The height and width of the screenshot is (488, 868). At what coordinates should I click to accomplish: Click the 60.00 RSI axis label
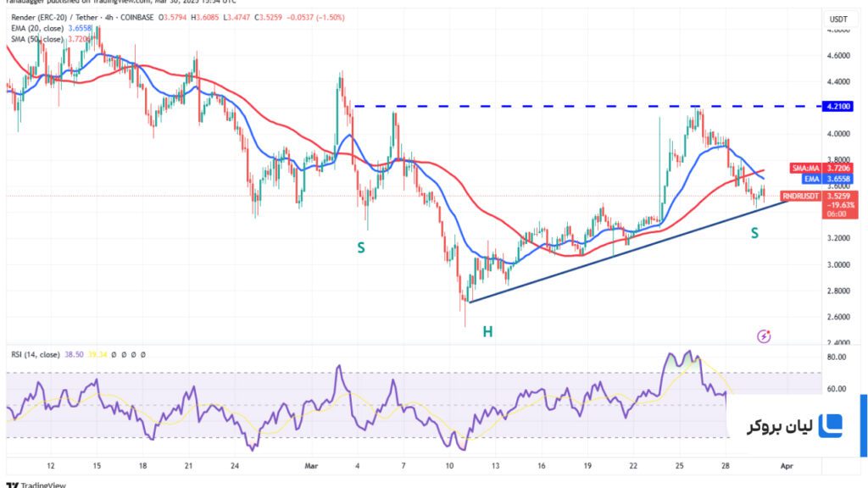tap(837, 389)
